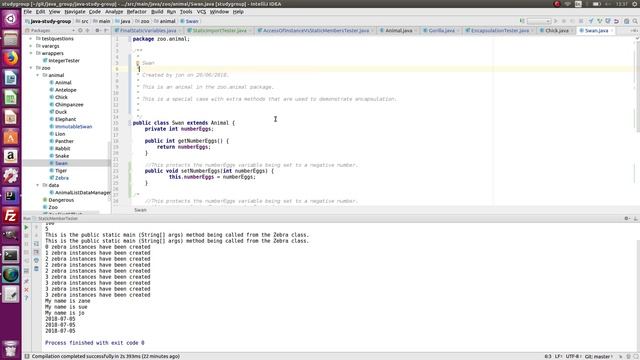
Task: Collapse the wrappers package tree node
Action: click(x=31, y=53)
